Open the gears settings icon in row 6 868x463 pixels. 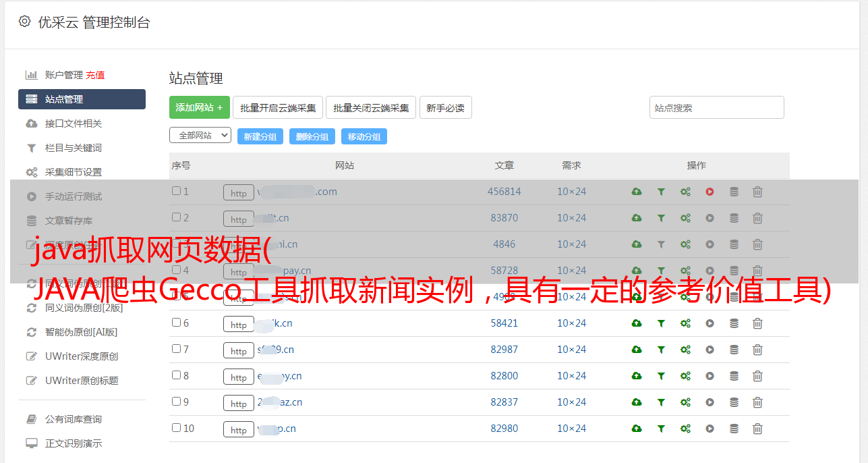tap(685, 323)
